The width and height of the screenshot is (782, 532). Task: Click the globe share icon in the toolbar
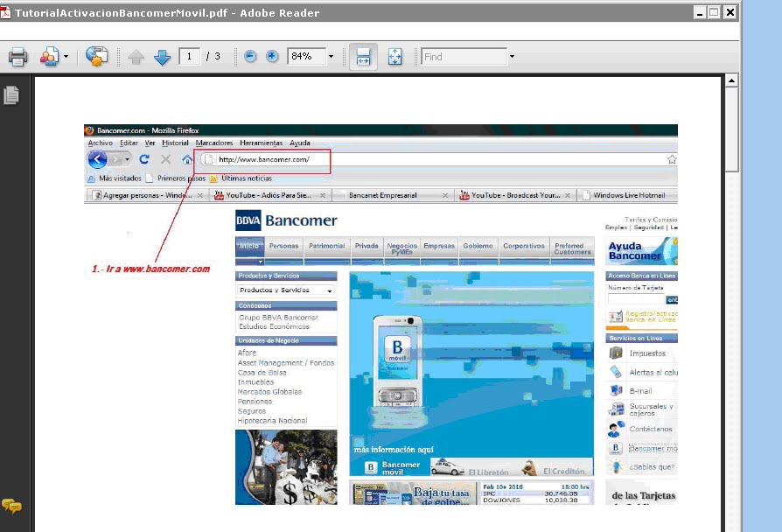click(x=97, y=56)
